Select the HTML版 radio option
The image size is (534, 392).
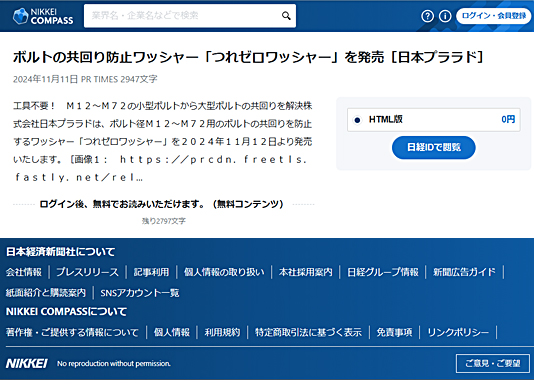[x=357, y=120]
